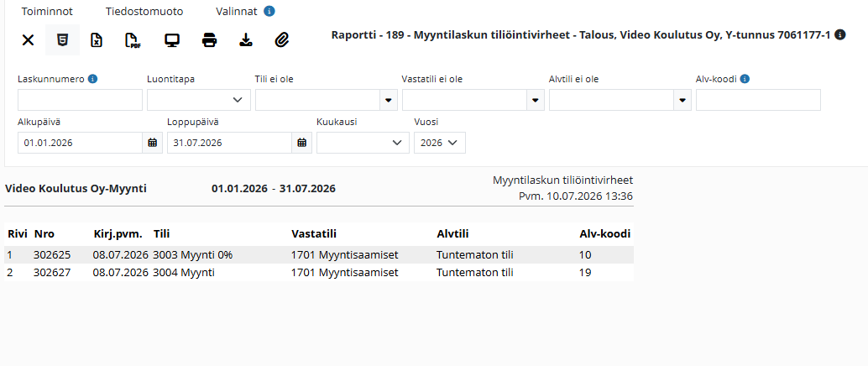The image size is (868, 366).
Task: Open the Vastatili ei ole dropdown arrow
Action: [536, 100]
